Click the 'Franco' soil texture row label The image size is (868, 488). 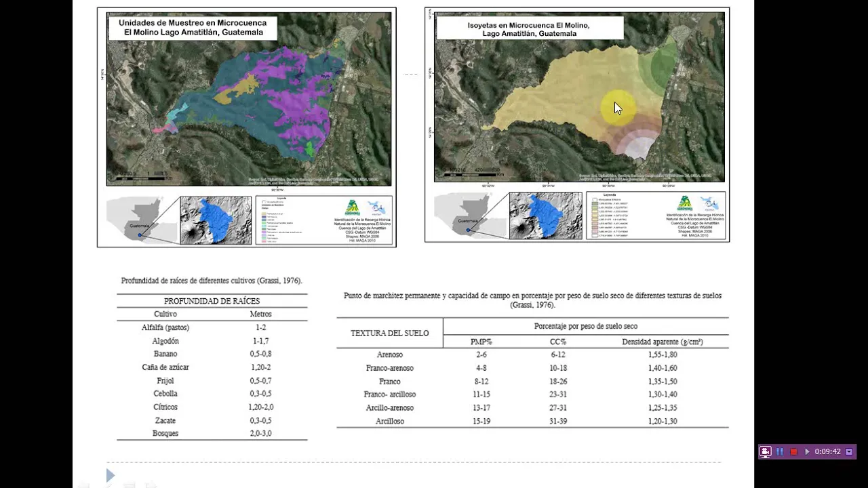click(x=390, y=382)
